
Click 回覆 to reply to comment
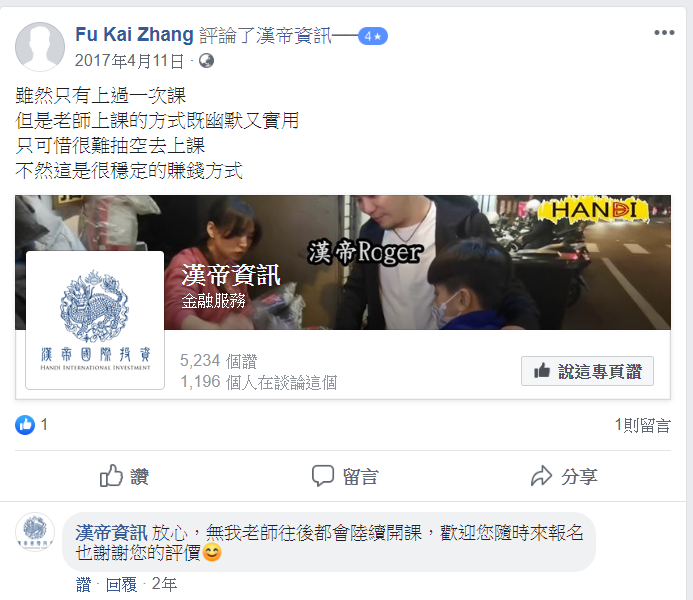[x=122, y=585]
